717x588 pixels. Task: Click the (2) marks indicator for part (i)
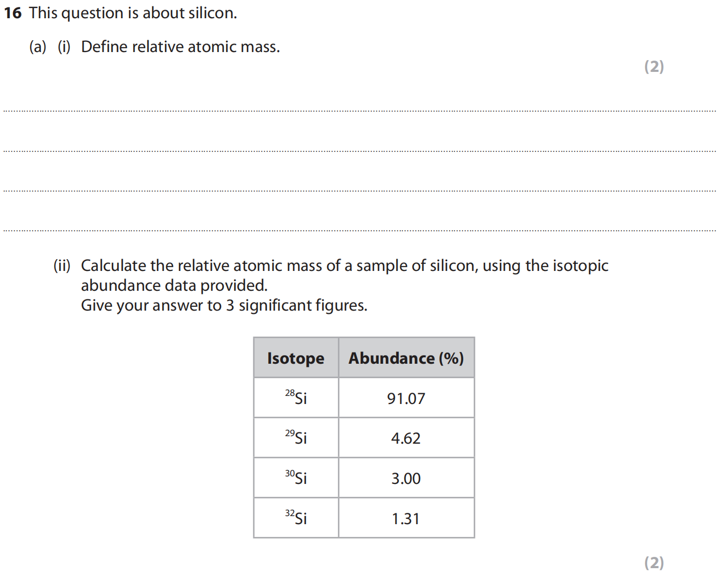[654, 67]
